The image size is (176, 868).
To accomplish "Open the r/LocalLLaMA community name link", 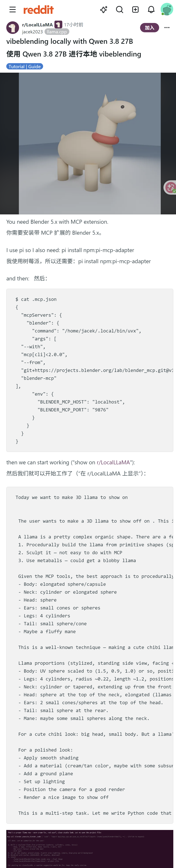I will (x=37, y=25).
